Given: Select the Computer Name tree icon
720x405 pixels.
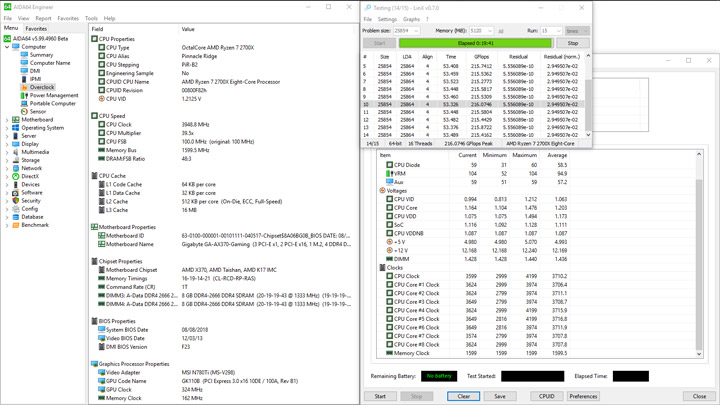Looking at the screenshot, I should [24, 63].
